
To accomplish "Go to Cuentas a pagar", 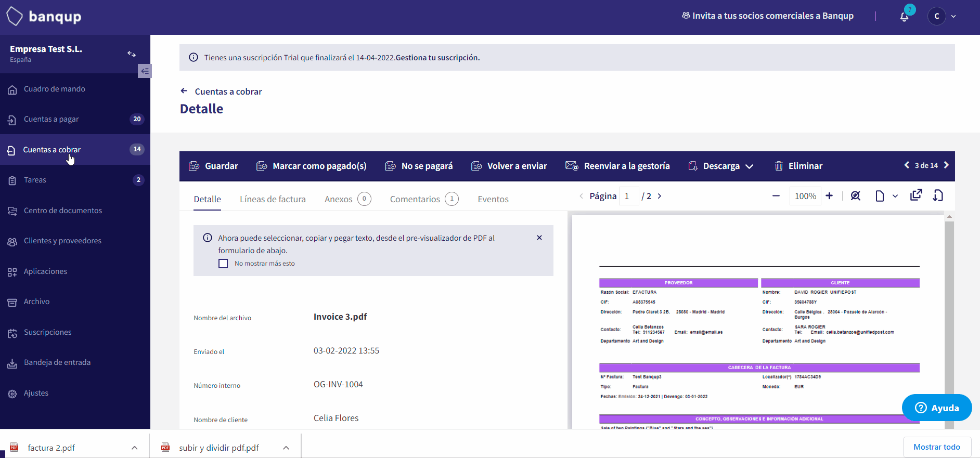I will point(75,119).
